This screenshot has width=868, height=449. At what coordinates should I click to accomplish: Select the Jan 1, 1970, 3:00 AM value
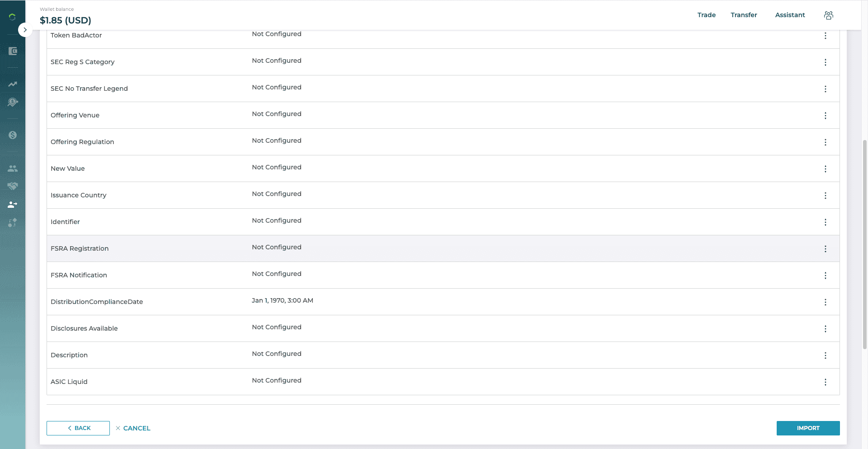tap(283, 300)
